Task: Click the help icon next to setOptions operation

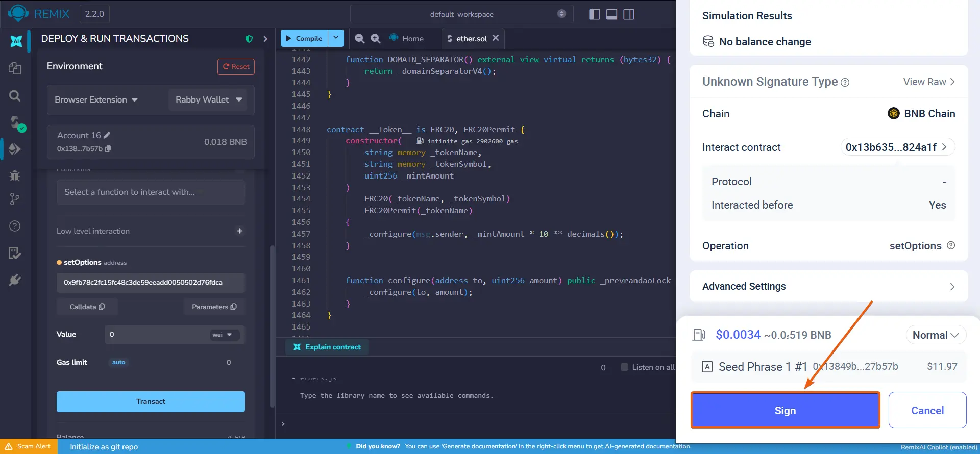Action: (951, 245)
